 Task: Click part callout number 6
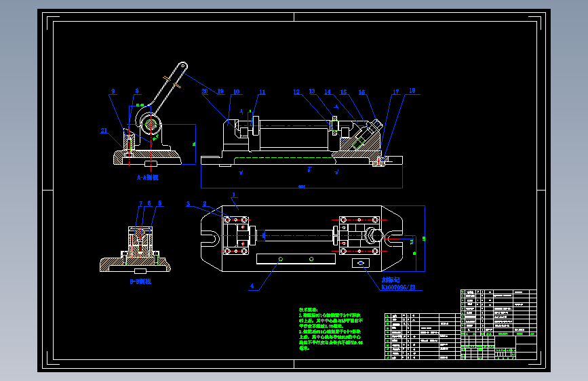(x=149, y=203)
